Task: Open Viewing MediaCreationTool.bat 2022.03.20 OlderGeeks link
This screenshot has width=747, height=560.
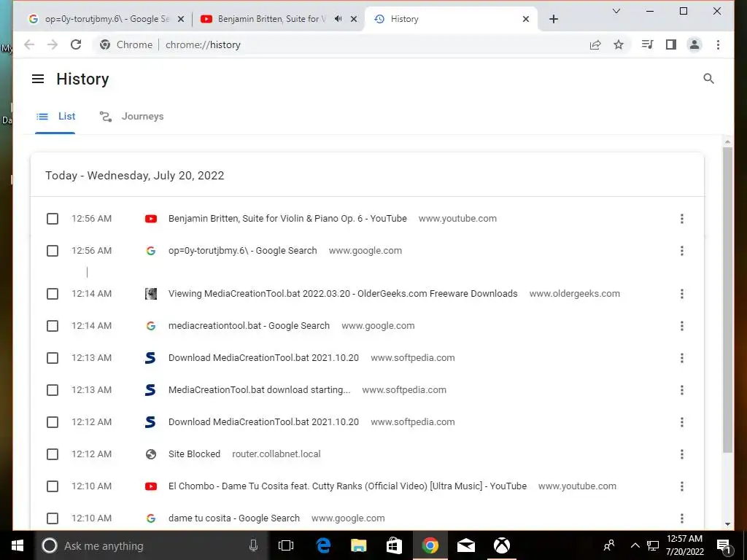Action: 343,294
